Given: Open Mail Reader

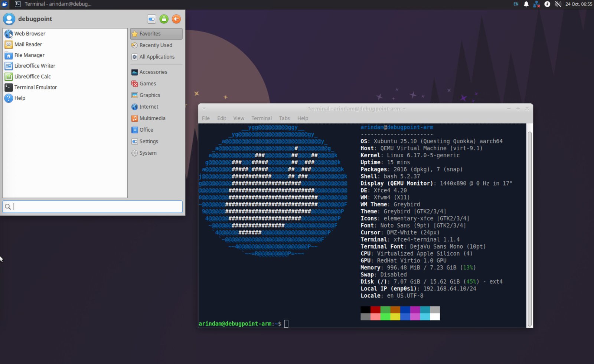Looking at the screenshot, I should point(28,44).
